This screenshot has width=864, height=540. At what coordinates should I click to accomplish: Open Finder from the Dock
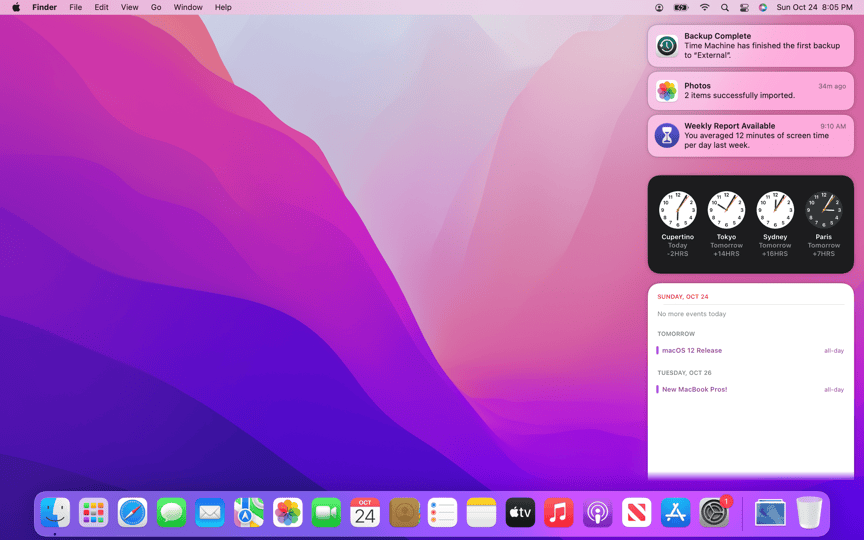pyautogui.click(x=55, y=512)
